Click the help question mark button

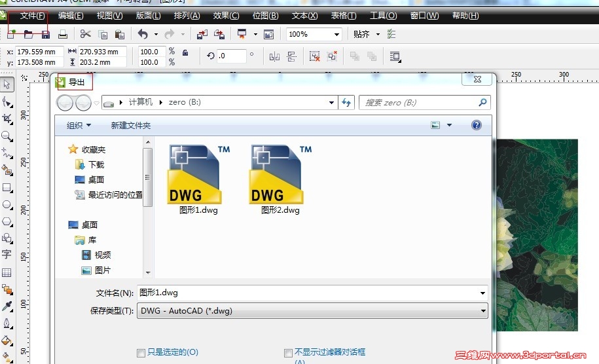pyautogui.click(x=477, y=125)
